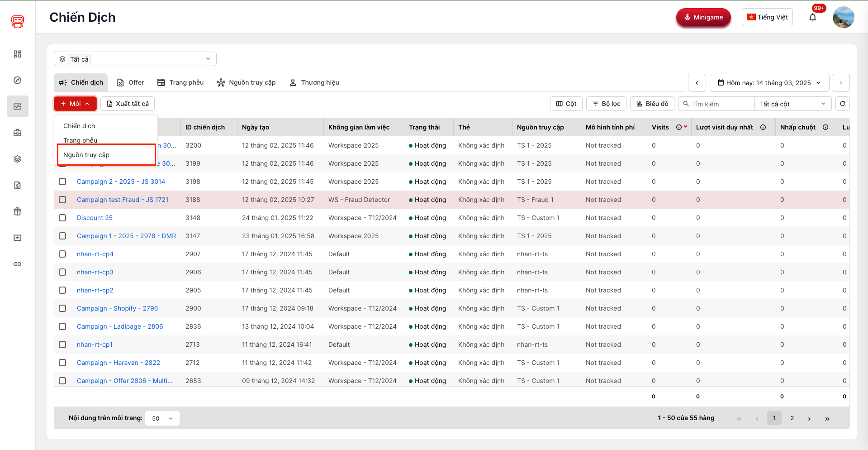
Task: Check the nhan-rt-cp4 row checkbox
Action: coord(62,254)
